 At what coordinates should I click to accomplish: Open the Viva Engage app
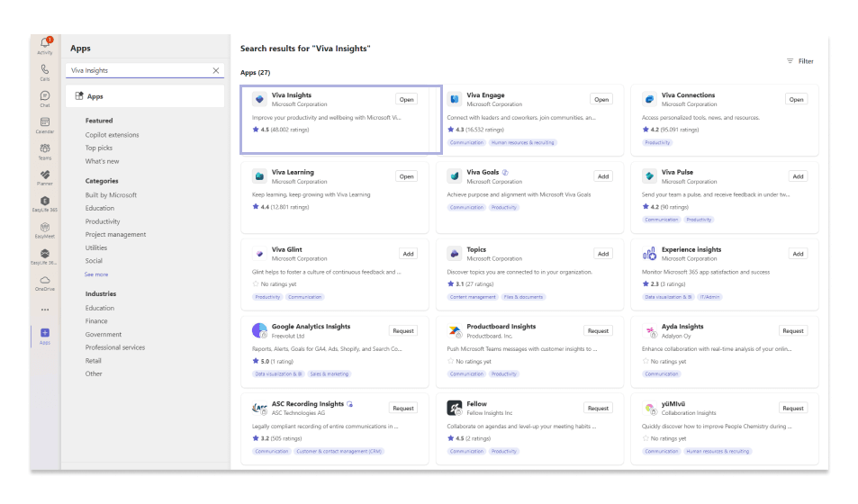pyautogui.click(x=601, y=99)
